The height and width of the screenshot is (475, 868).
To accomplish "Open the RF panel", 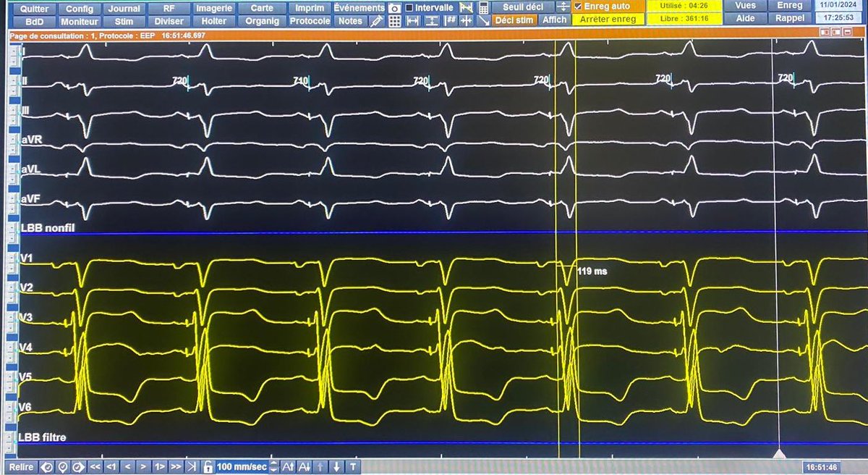I will pyautogui.click(x=169, y=8).
